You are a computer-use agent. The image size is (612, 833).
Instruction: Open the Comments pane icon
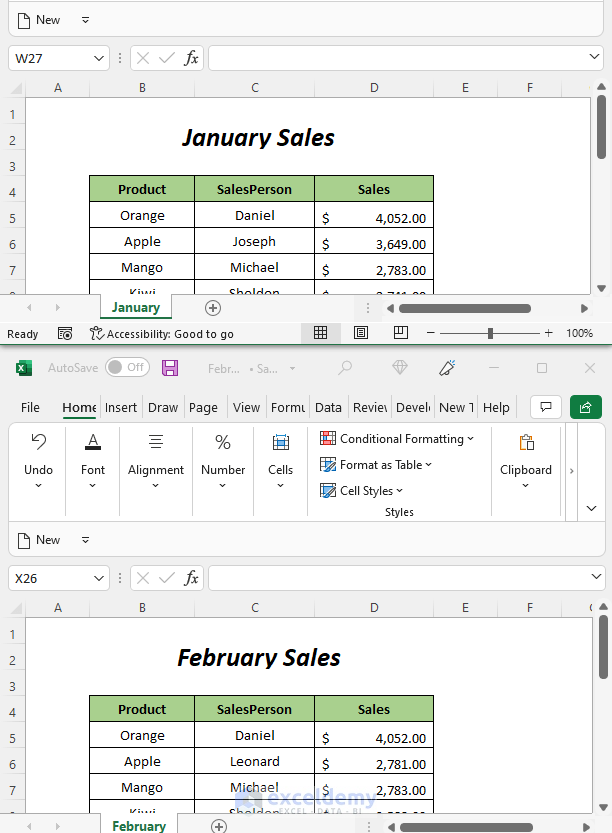pos(545,407)
